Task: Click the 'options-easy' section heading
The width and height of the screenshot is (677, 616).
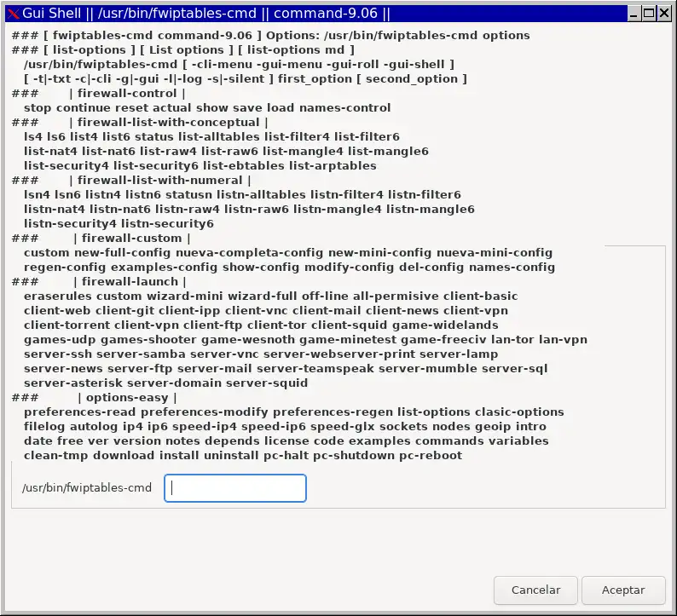Action: [127, 398]
